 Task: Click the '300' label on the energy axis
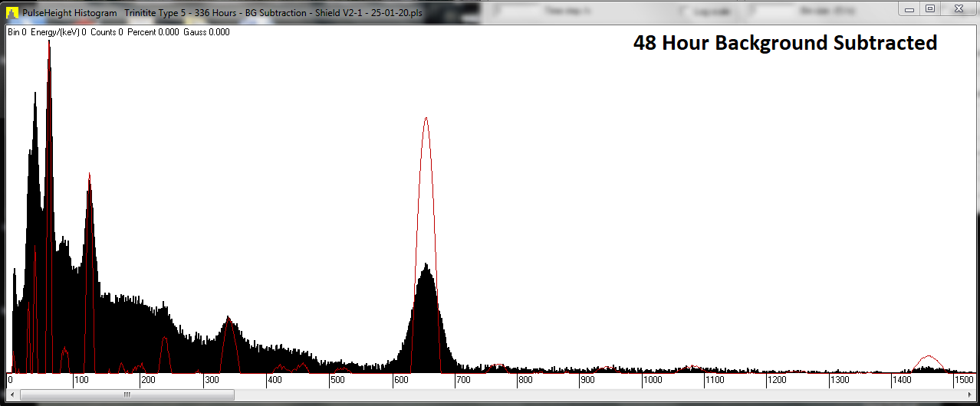point(210,380)
